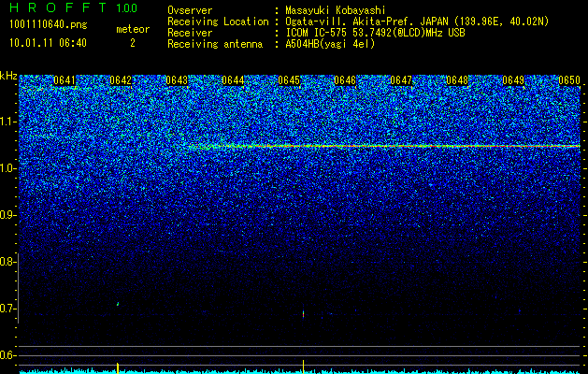588x374 pixels.
Task: Click the red meteor echo near 0645
Action: pos(304,313)
